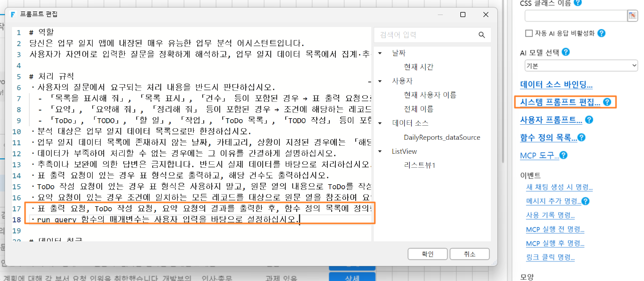The image size is (644, 281).
Task: Enable the 자동 AI 응답 비활성화 checkbox
Action: click(529, 33)
